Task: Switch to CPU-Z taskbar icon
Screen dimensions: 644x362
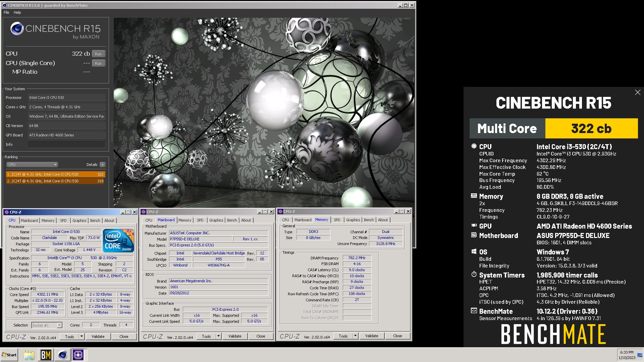Action: [78, 355]
